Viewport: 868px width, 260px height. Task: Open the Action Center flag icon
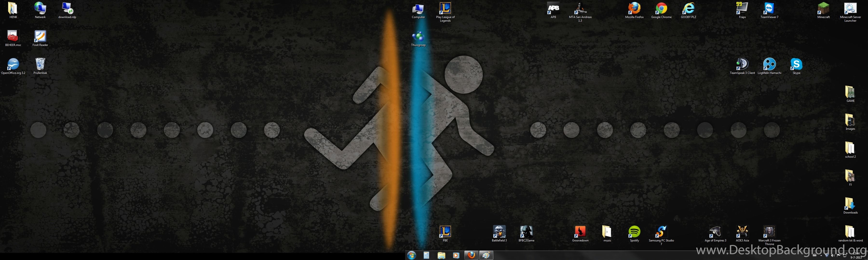pyautogui.click(x=839, y=256)
